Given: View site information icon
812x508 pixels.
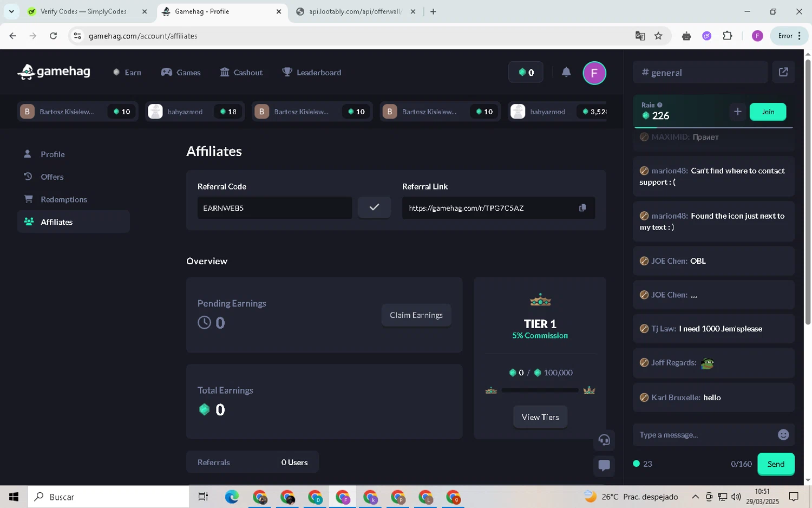Looking at the screenshot, I should [77, 36].
